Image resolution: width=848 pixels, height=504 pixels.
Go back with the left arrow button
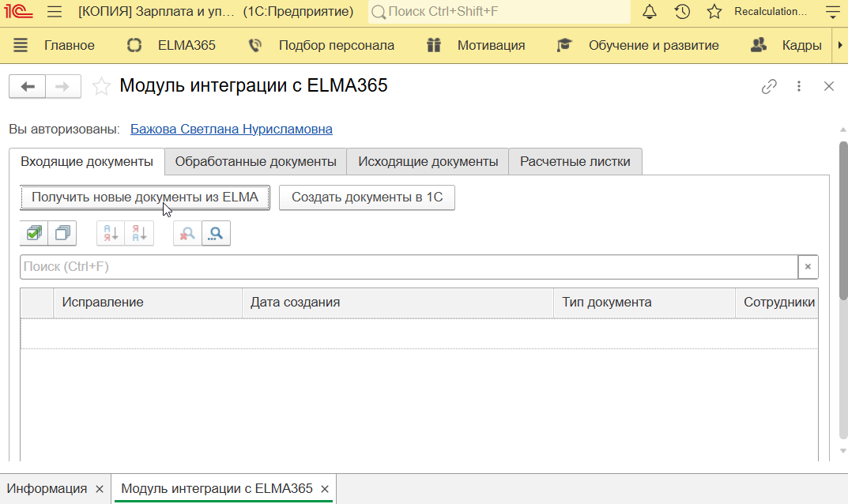[x=28, y=87]
